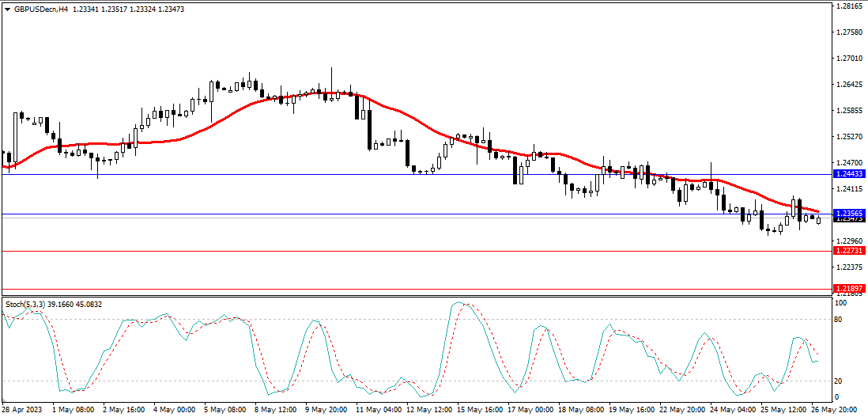
Task: Click the 26 May 20:00 time label
Action: tap(833, 411)
